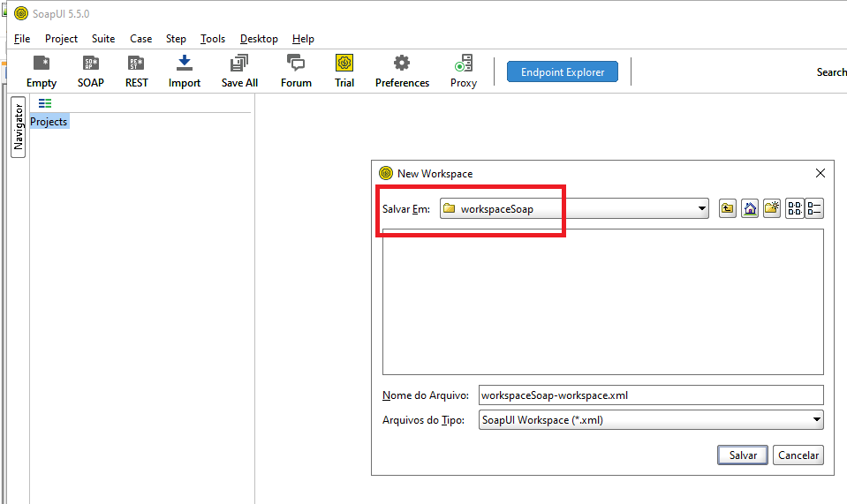Open the Tools menu
Image resolution: width=847 pixels, height=504 pixels.
(x=213, y=39)
